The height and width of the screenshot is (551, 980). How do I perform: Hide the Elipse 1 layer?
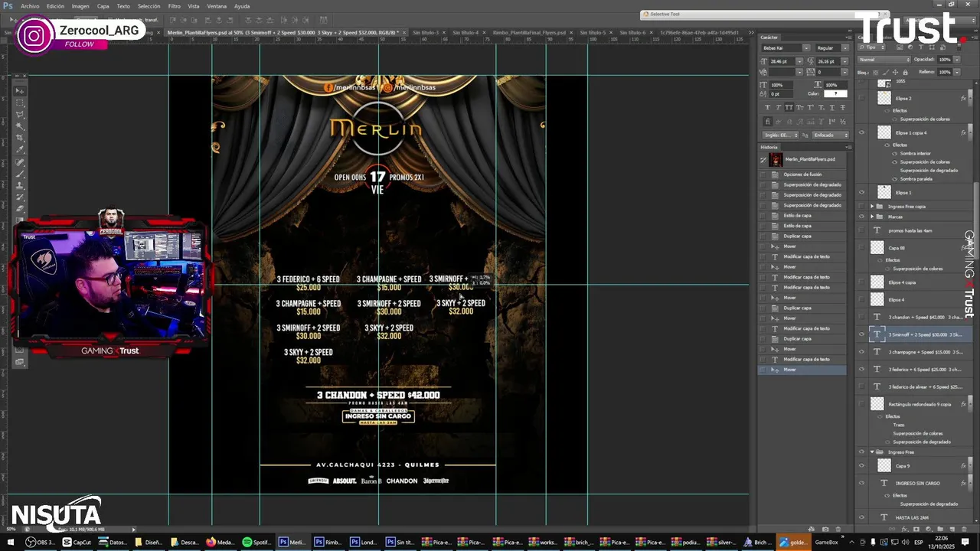tap(861, 192)
